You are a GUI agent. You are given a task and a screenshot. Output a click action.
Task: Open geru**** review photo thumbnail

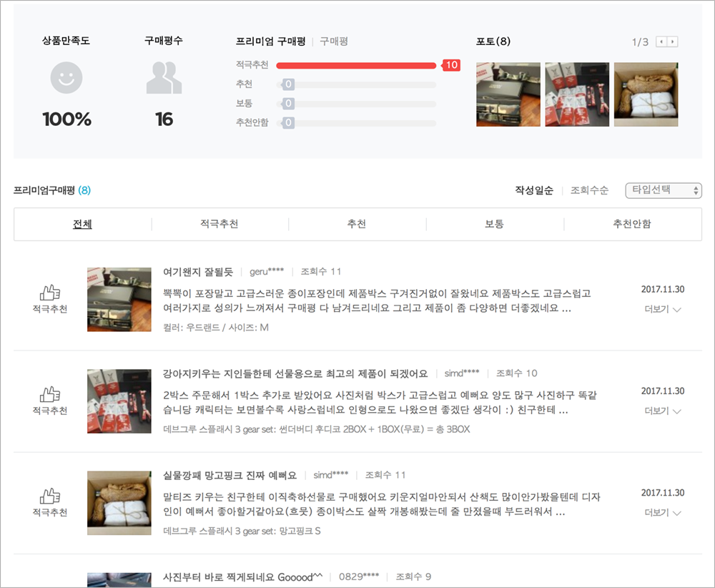coord(119,299)
